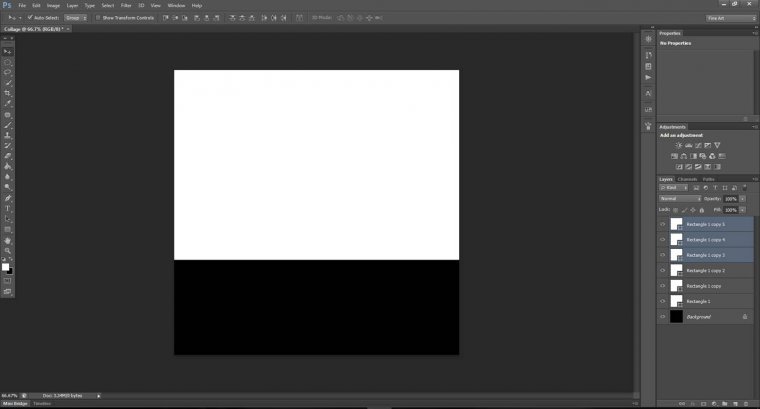Select the Horizontal Type tool
760x409 pixels.
[x=7, y=209]
